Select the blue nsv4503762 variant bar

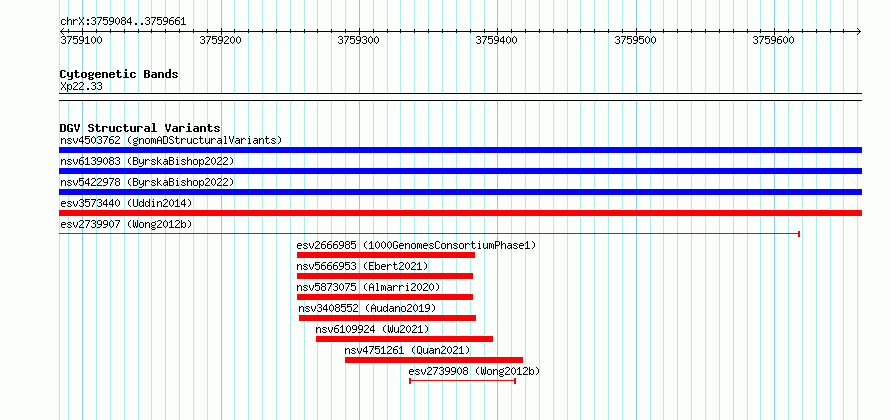click(x=460, y=150)
